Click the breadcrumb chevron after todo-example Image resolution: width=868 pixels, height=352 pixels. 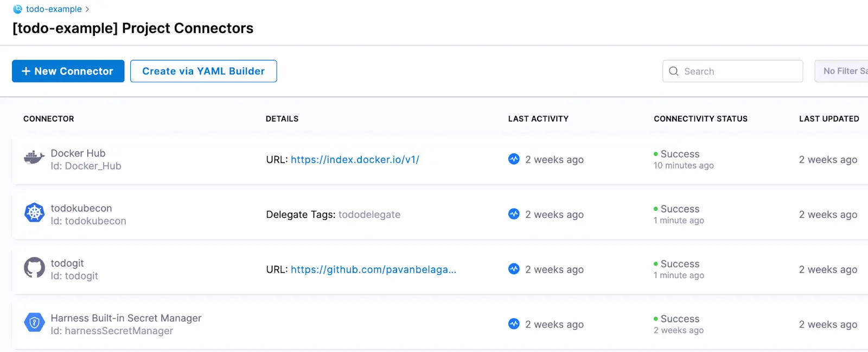coord(87,9)
